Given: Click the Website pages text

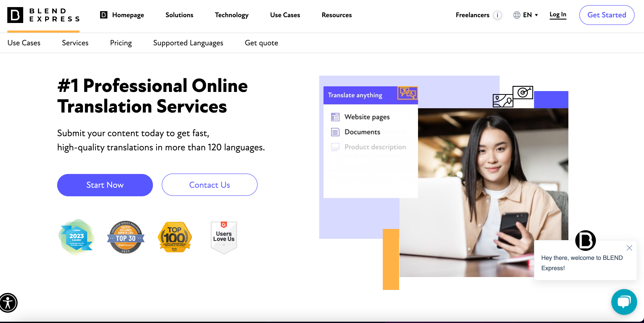Looking at the screenshot, I should [367, 117].
